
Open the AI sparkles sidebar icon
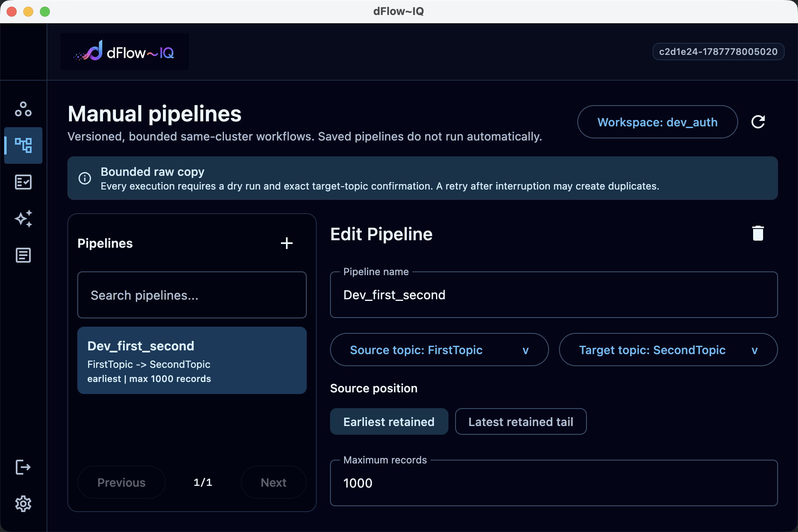point(23,219)
